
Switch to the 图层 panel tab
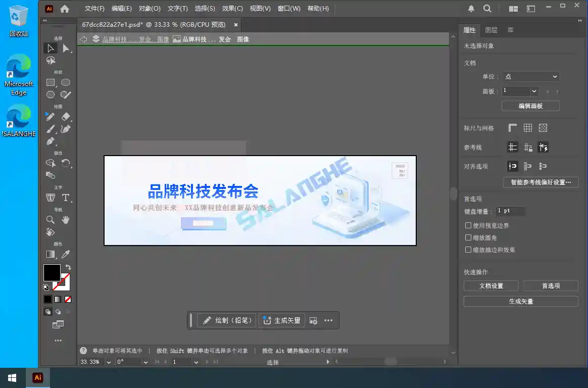(x=491, y=30)
